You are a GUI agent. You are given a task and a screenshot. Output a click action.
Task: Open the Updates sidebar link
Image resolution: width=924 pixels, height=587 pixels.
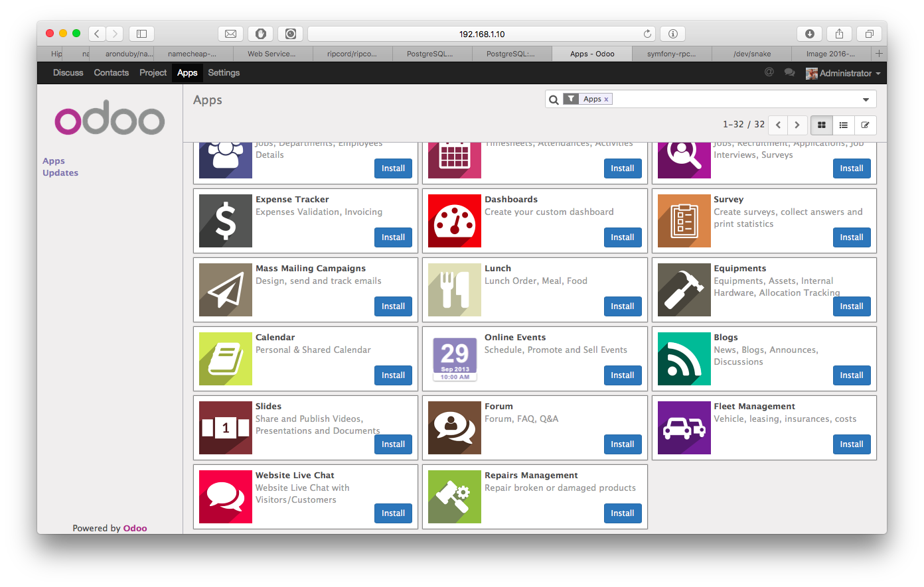60,173
